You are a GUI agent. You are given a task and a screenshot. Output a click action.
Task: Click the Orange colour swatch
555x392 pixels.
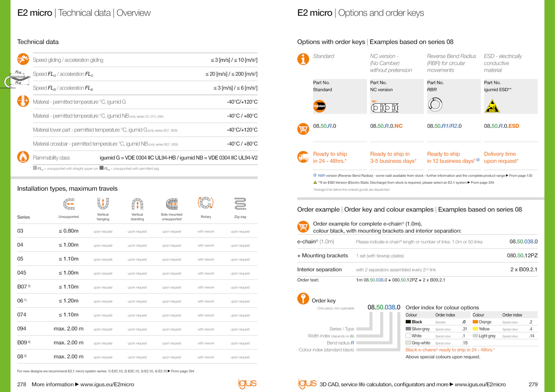tap(475, 322)
